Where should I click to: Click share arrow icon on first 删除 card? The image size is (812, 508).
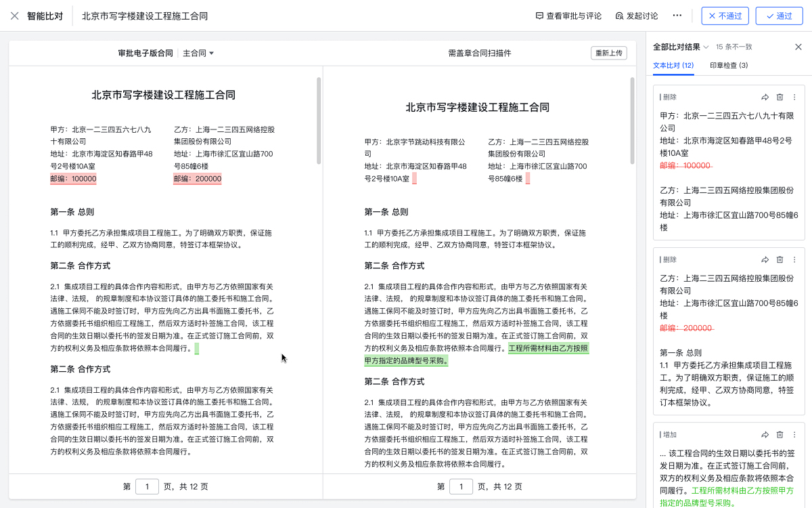point(765,97)
